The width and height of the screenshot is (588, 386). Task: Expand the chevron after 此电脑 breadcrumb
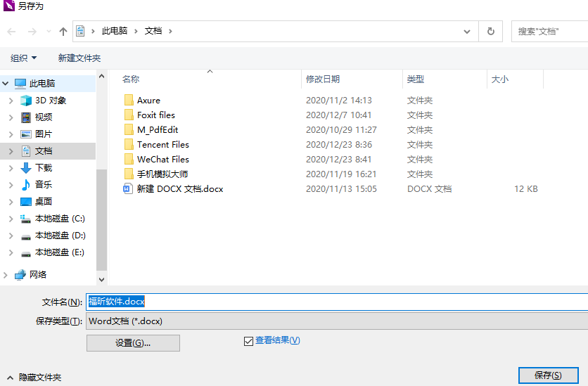[136, 31]
